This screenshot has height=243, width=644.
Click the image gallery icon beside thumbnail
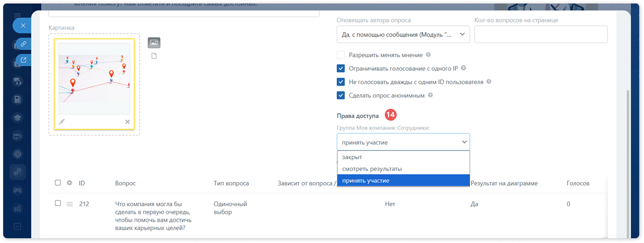pos(154,42)
